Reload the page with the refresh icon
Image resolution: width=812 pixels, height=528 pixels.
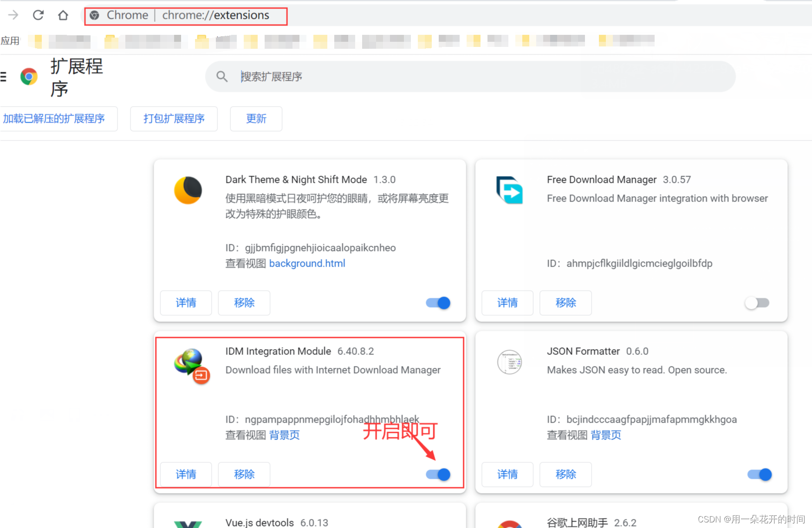pos(38,15)
